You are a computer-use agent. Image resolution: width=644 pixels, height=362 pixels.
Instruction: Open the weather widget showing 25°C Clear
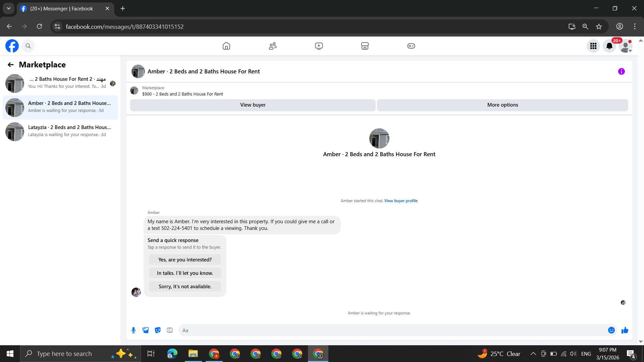point(499,354)
